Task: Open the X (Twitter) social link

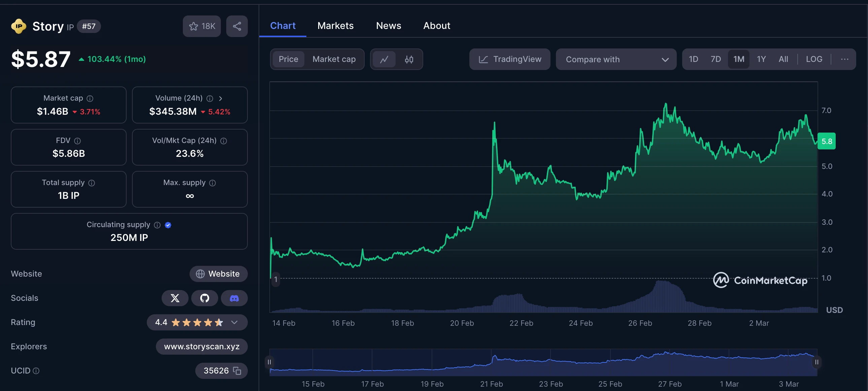Action: point(175,298)
